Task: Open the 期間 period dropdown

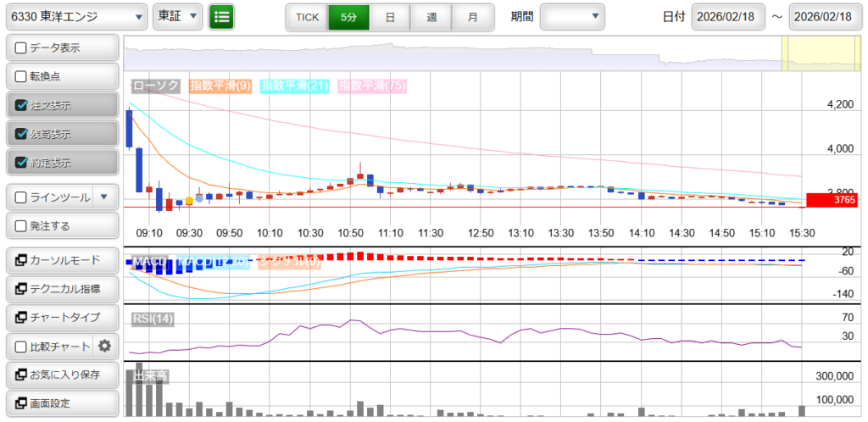Action: pyautogui.click(x=572, y=16)
